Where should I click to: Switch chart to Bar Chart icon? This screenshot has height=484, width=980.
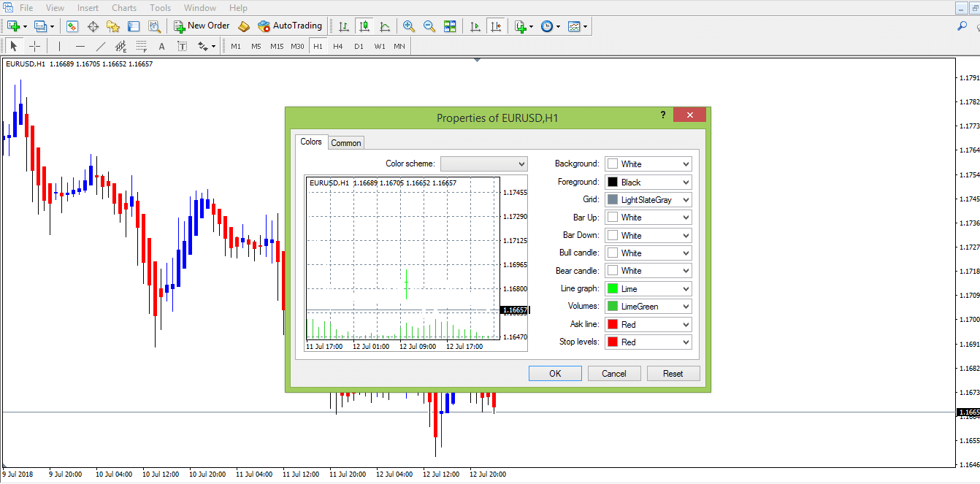pos(344,26)
